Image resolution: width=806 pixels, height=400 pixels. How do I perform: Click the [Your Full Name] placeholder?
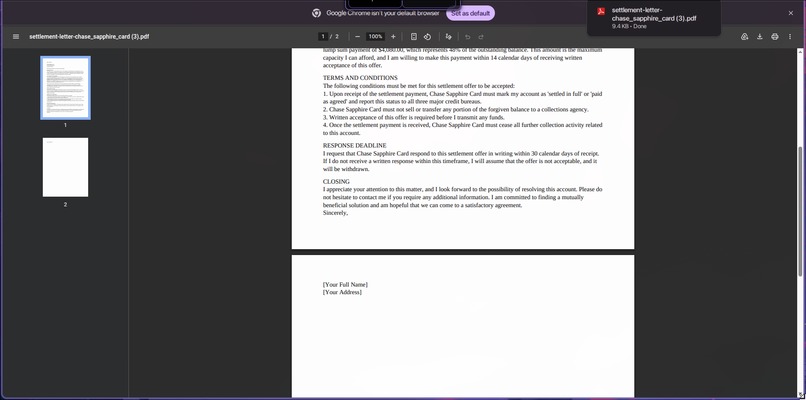click(x=345, y=284)
